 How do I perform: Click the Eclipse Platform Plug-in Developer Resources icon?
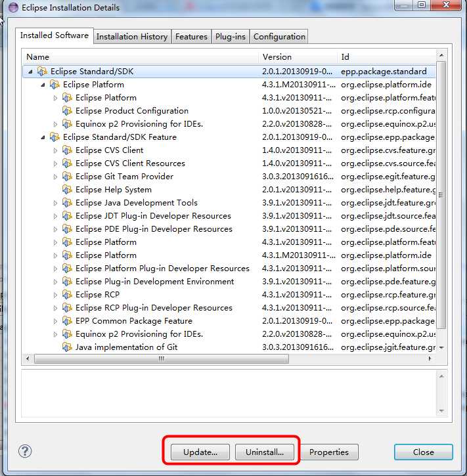(67, 269)
